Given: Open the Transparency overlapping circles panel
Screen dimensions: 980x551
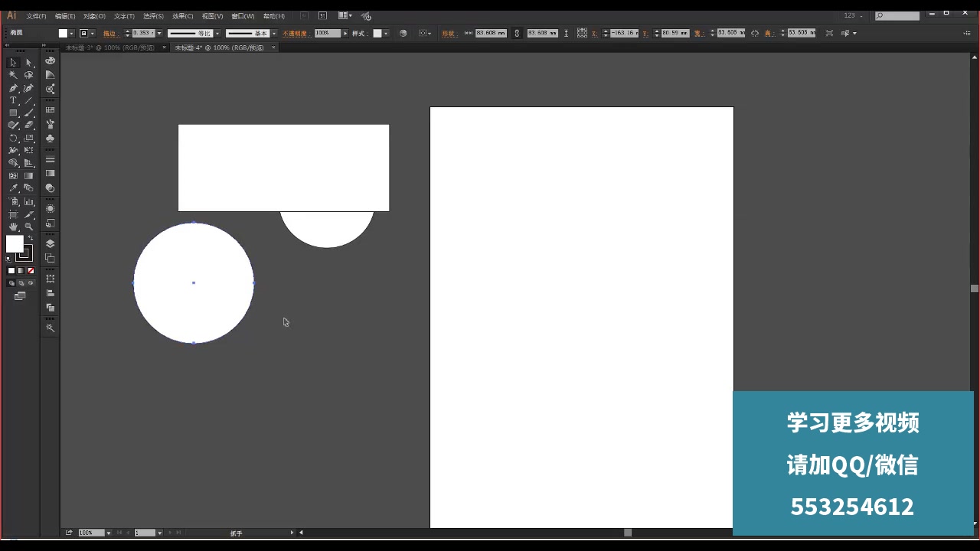Looking at the screenshot, I should 50,187.
